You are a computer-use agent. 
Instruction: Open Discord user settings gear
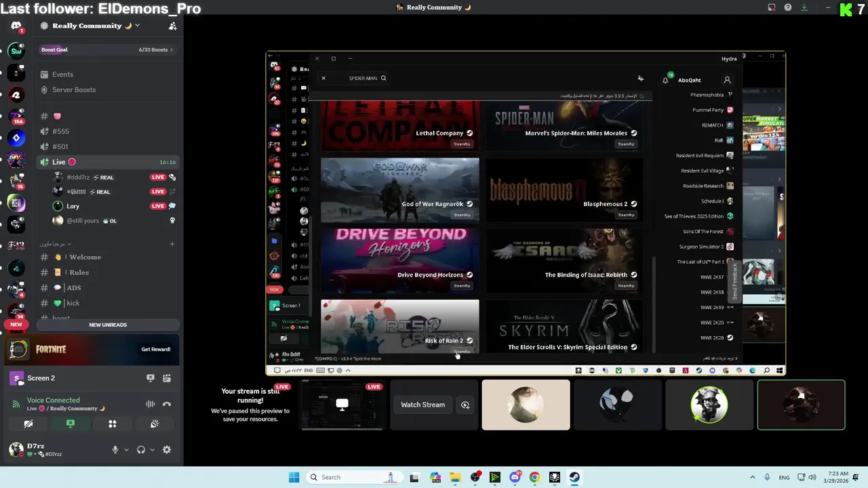167,449
